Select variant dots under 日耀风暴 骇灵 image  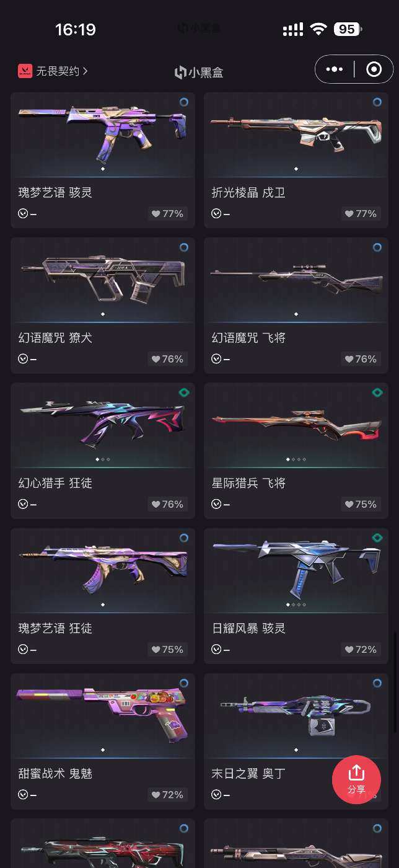(296, 604)
